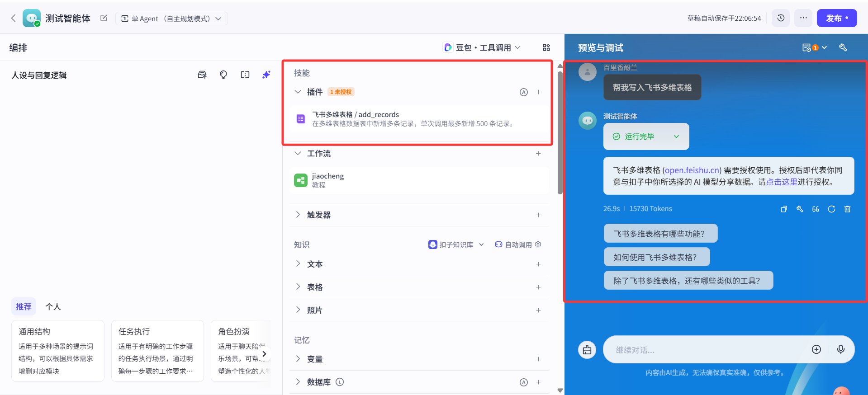Image resolution: width=868 pixels, height=395 pixels.
Task: Click the debug wrench icon in preview header
Action: [843, 47]
